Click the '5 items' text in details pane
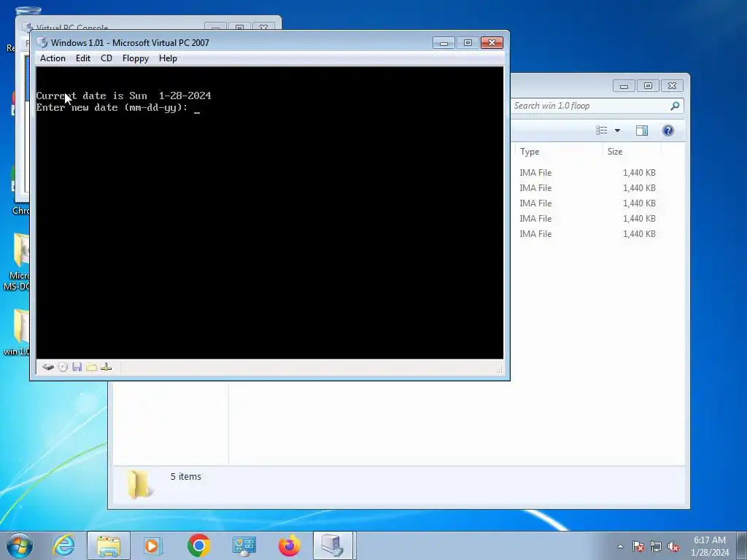This screenshot has height=560, width=747. [x=186, y=477]
